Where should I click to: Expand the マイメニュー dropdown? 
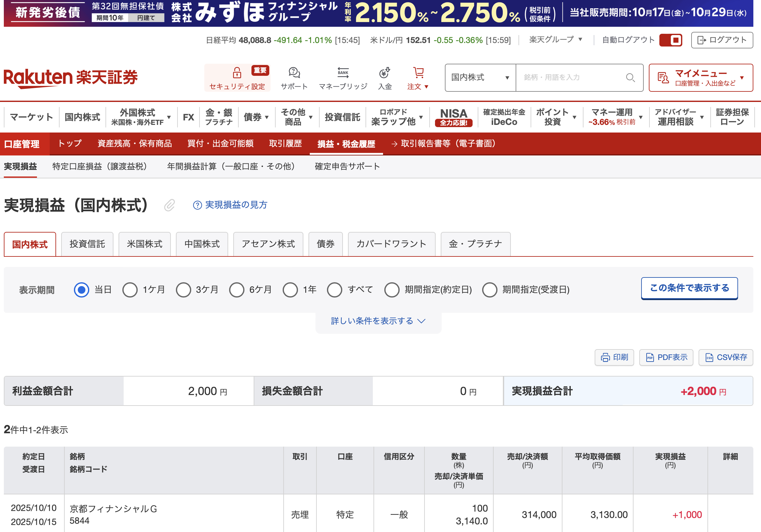pyautogui.click(x=700, y=77)
